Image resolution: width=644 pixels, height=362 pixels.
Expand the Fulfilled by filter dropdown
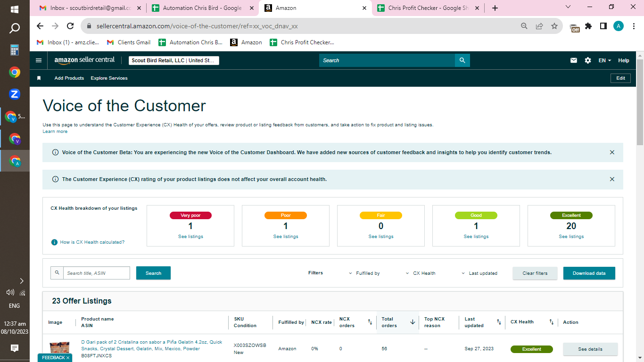click(x=364, y=273)
